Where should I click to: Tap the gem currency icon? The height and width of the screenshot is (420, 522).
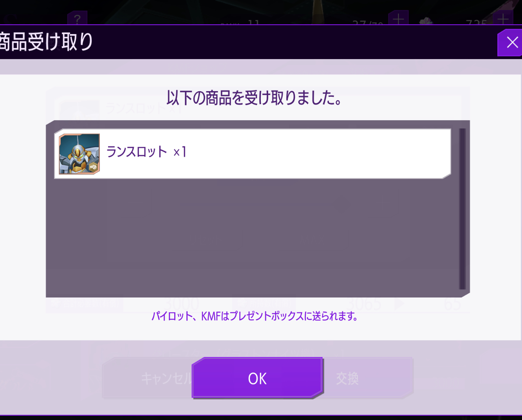tap(426, 20)
